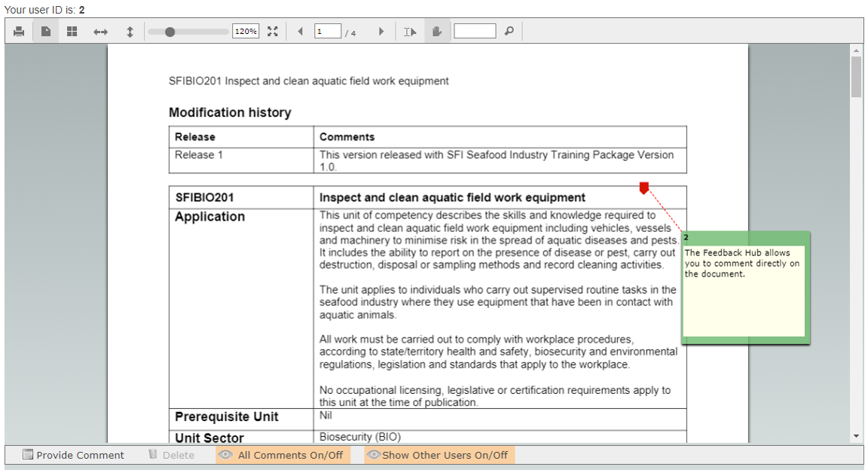
Task: Click the 'Application' row label
Action: (x=209, y=216)
